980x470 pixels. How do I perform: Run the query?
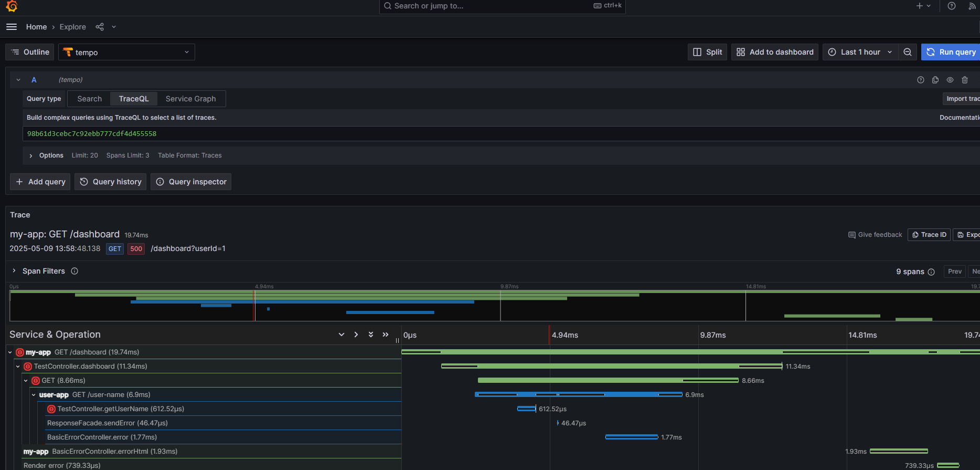[951, 52]
